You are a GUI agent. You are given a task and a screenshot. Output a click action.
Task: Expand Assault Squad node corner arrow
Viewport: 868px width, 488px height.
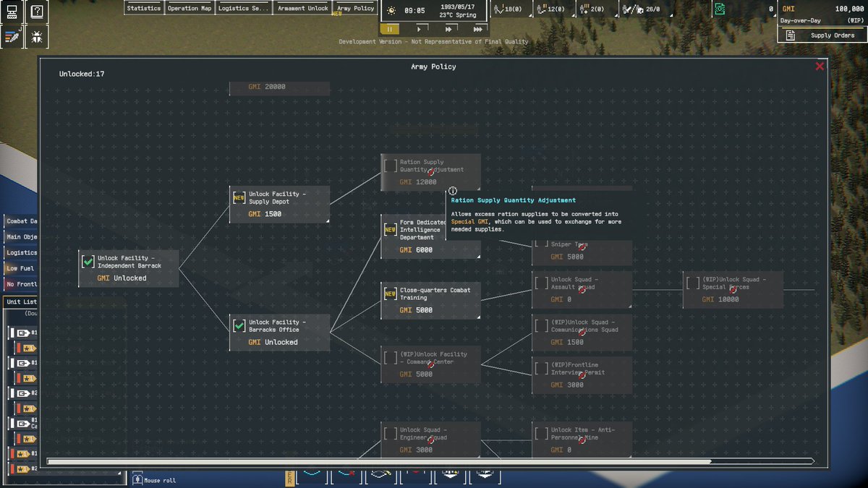coord(629,306)
